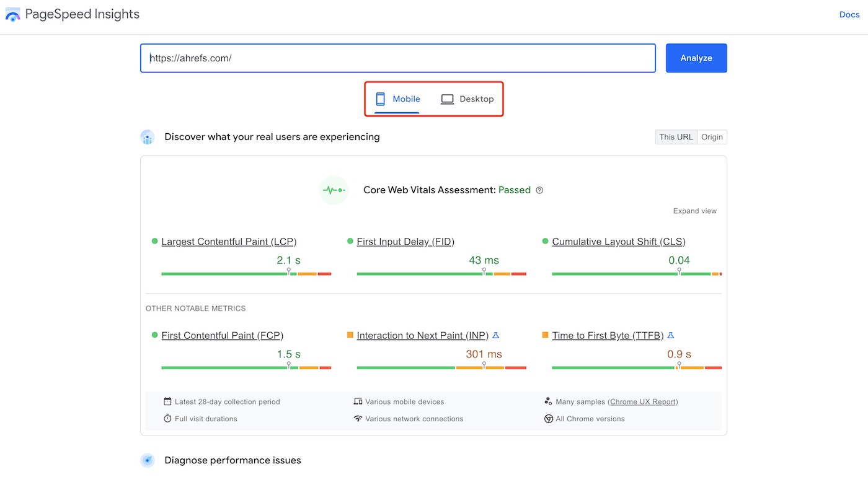868x477 pixels.
Task: Click the calendar icon for collection period
Action: tap(167, 401)
